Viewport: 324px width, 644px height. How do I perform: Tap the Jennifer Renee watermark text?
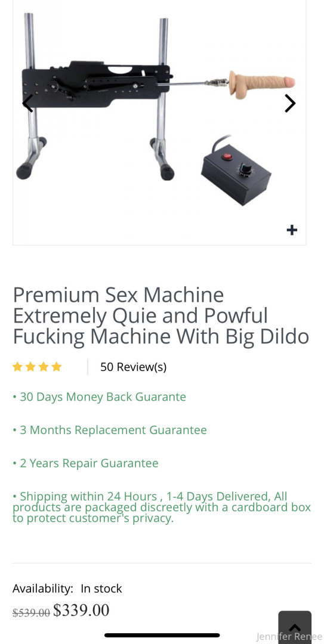289,637
